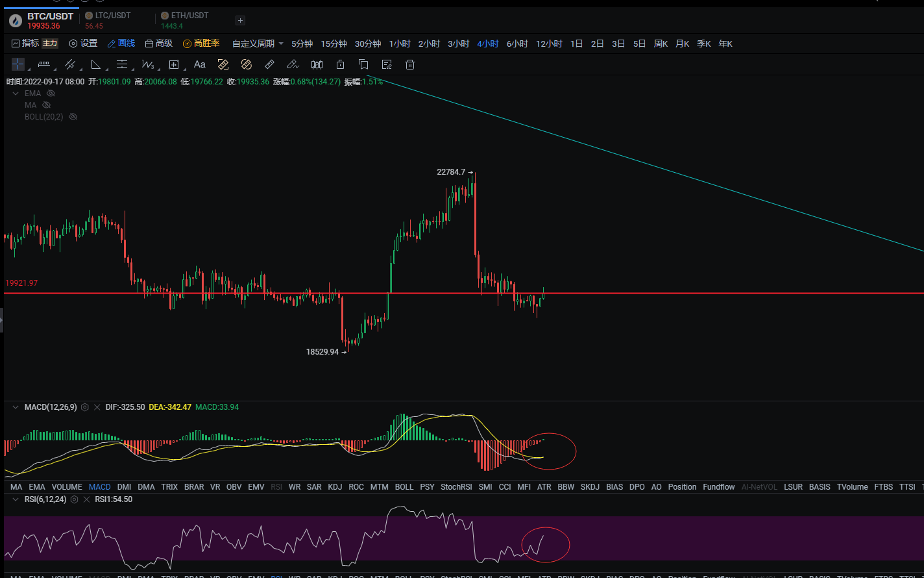Add a new symbol tab with plus
924x578 pixels.
(240, 21)
